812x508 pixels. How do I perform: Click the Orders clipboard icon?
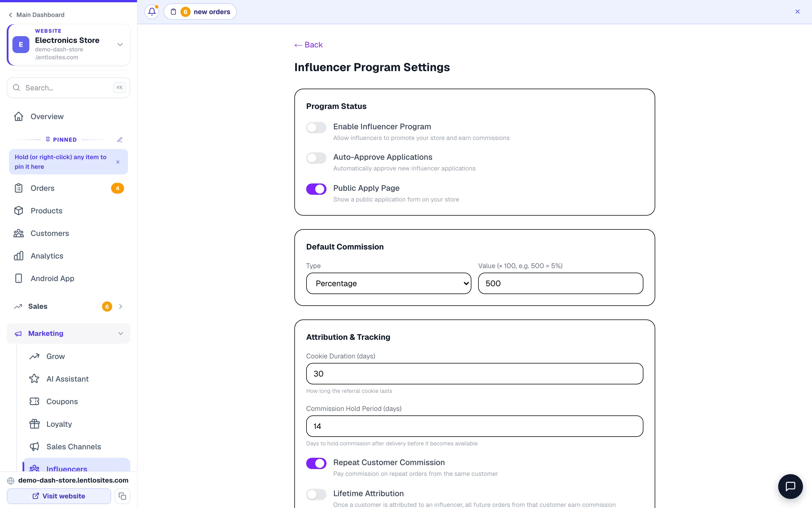[x=18, y=188]
